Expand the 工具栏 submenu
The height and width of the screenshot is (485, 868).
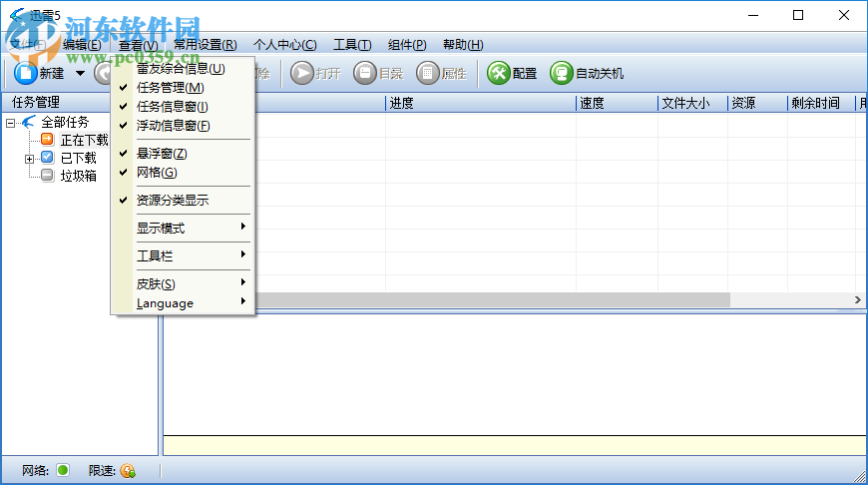(x=183, y=255)
